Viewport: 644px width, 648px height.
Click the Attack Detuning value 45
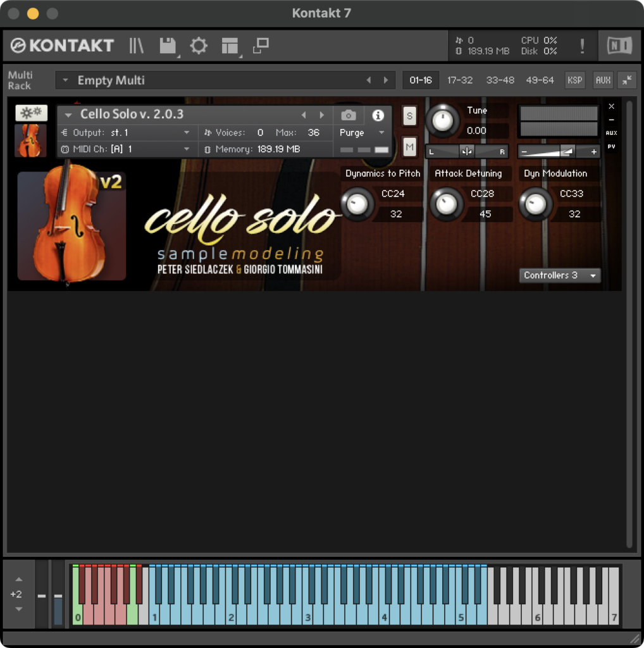[485, 214]
